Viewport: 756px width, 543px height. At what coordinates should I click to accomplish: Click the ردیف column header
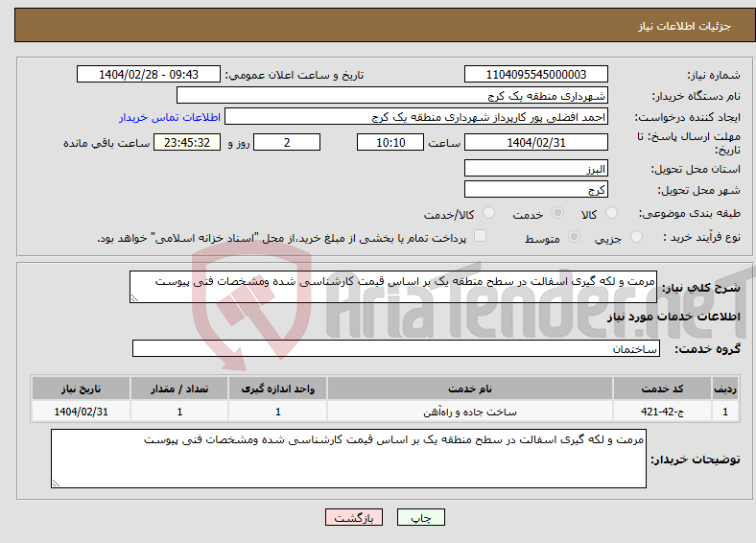[x=725, y=389]
